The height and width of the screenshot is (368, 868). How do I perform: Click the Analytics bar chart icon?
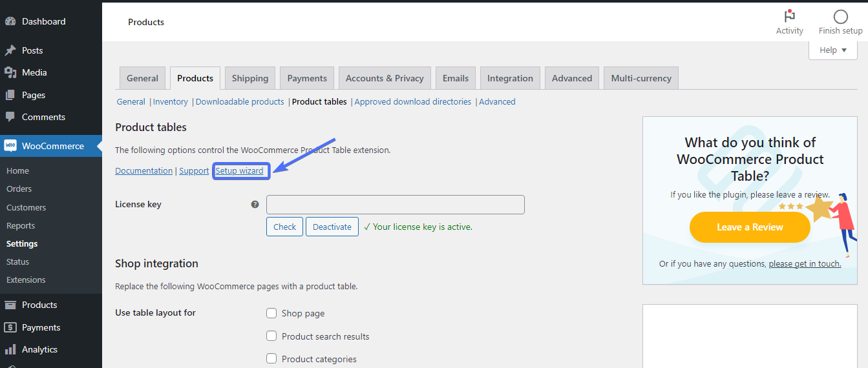coord(10,349)
